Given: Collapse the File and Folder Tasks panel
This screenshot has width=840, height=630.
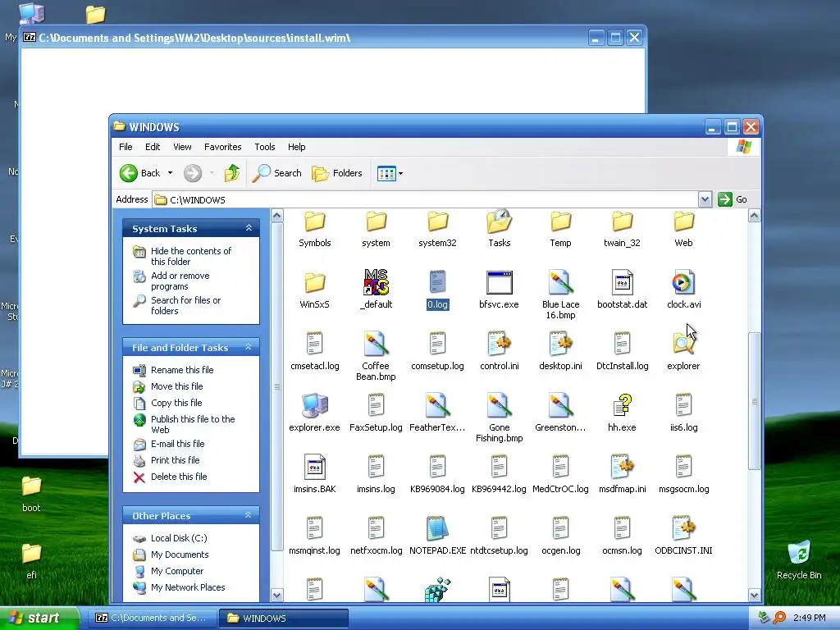Looking at the screenshot, I should click(249, 347).
